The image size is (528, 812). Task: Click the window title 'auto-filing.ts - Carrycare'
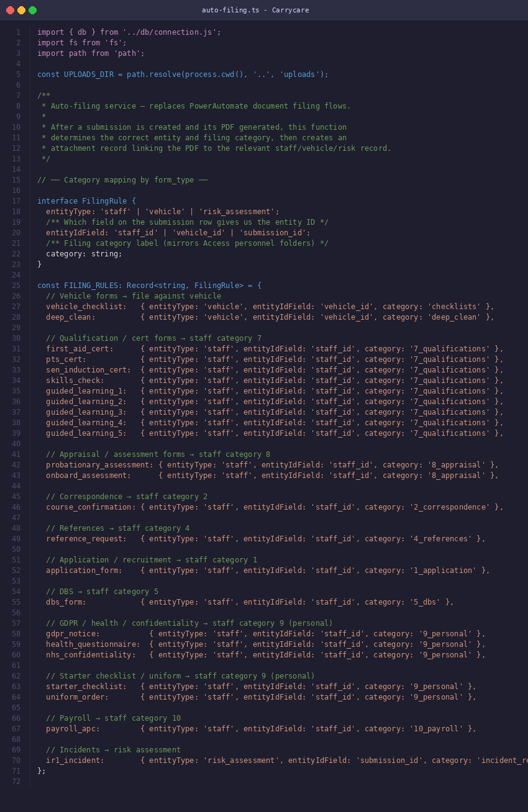(x=255, y=10)
